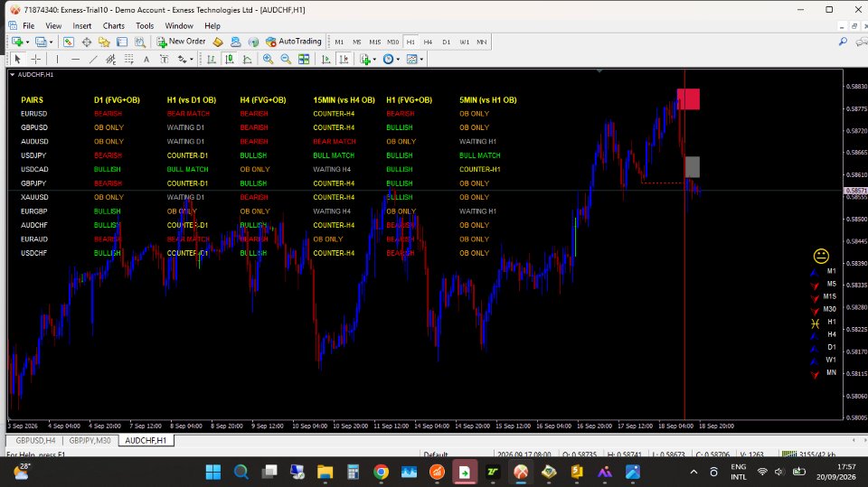Open the Terminal panel icon
This screenshot has width=868, height=487.
click(x=122, y=42)
